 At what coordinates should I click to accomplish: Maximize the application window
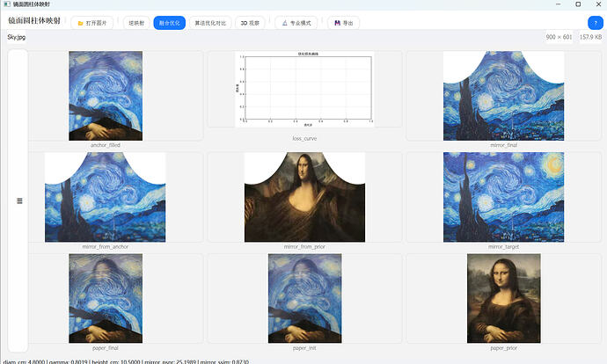point(578,4)
